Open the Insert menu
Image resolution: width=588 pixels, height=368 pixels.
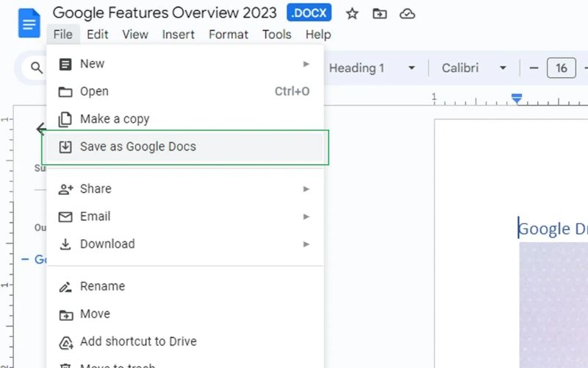[x=179, y=35]
